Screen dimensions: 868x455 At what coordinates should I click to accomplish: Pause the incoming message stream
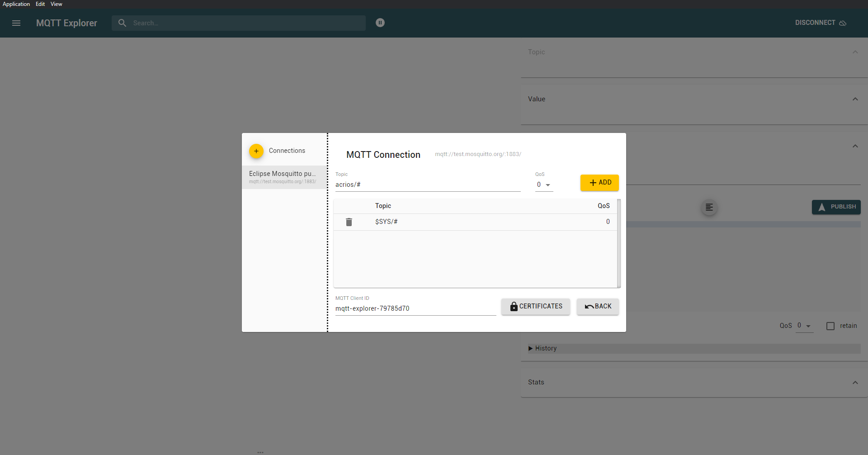point(380,23)
